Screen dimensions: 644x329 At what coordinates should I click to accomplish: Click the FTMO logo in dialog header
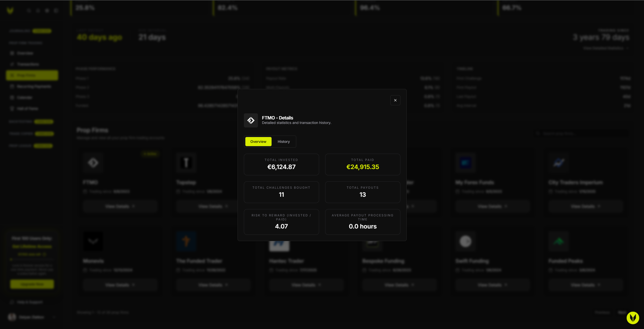coord(251,120)
